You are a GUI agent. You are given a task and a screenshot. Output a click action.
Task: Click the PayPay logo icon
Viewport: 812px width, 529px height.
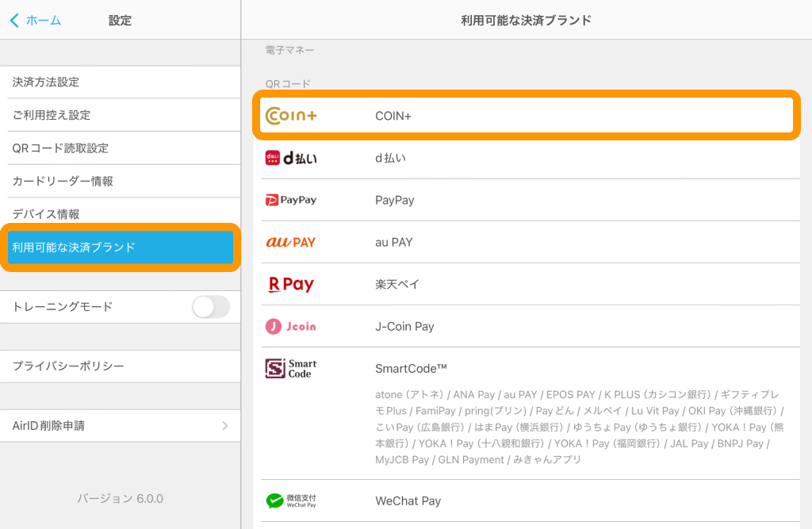tap(291, 200)
